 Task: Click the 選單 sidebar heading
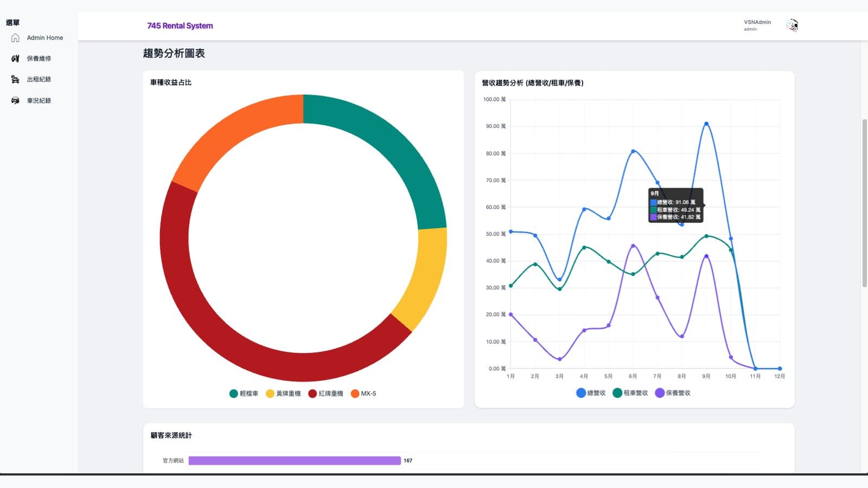click(x=12, y=23)
